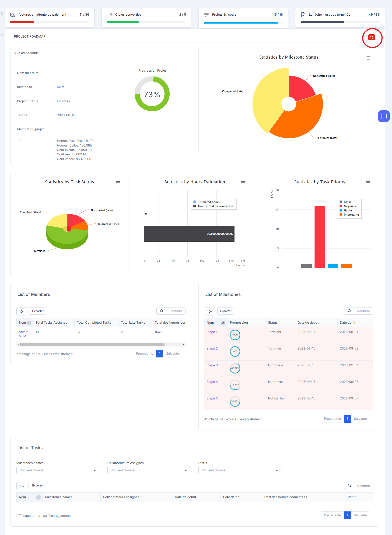
Task: Click search icon in List of Members
Action: (162, 311)
